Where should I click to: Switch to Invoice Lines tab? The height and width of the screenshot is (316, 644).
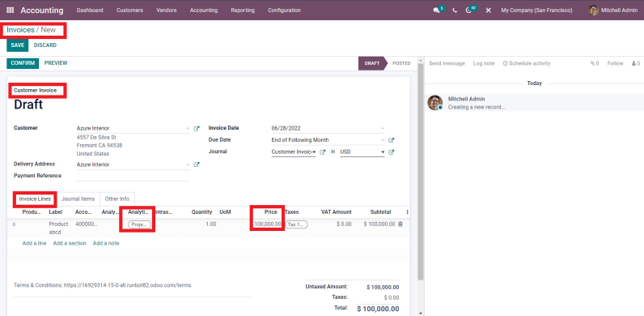35,199
